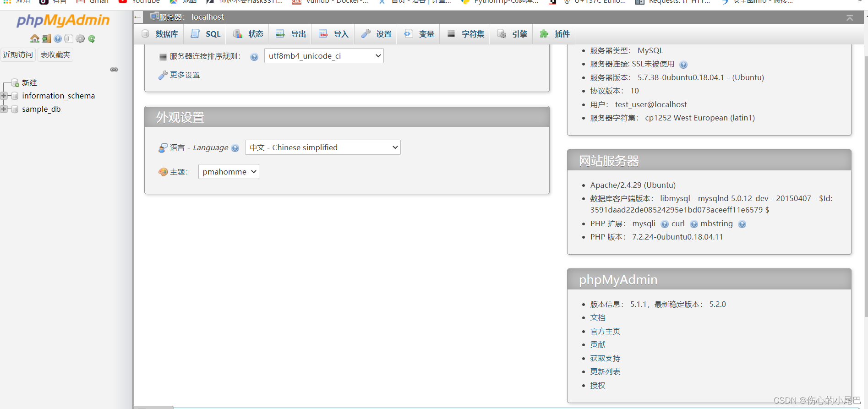Open help icon next to mbstring

(742, 224)
